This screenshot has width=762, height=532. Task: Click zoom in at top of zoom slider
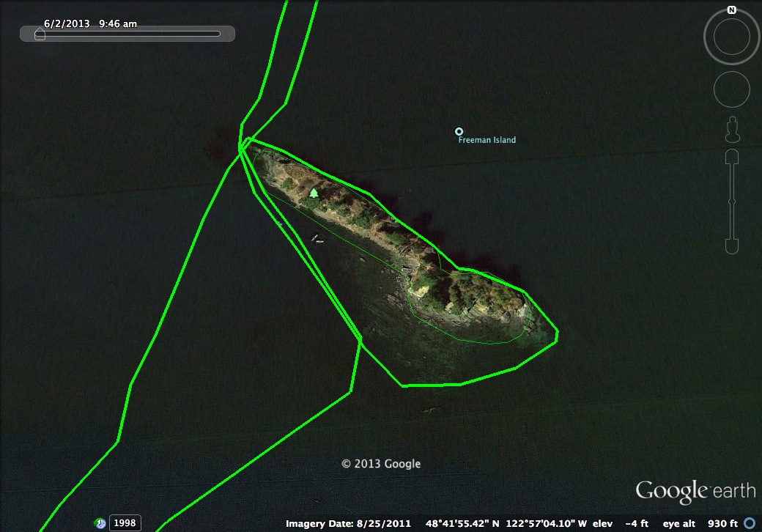(731, 158)
